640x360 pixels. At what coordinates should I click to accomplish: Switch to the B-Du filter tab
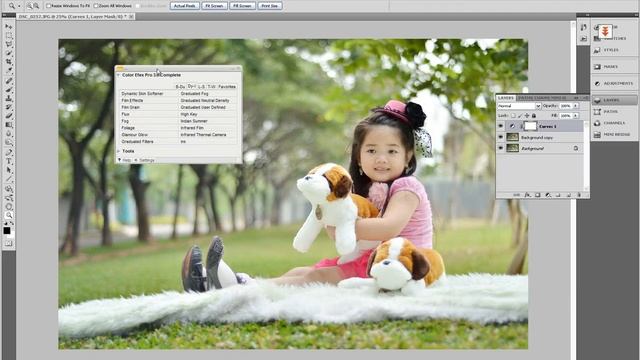click(180, 87)
